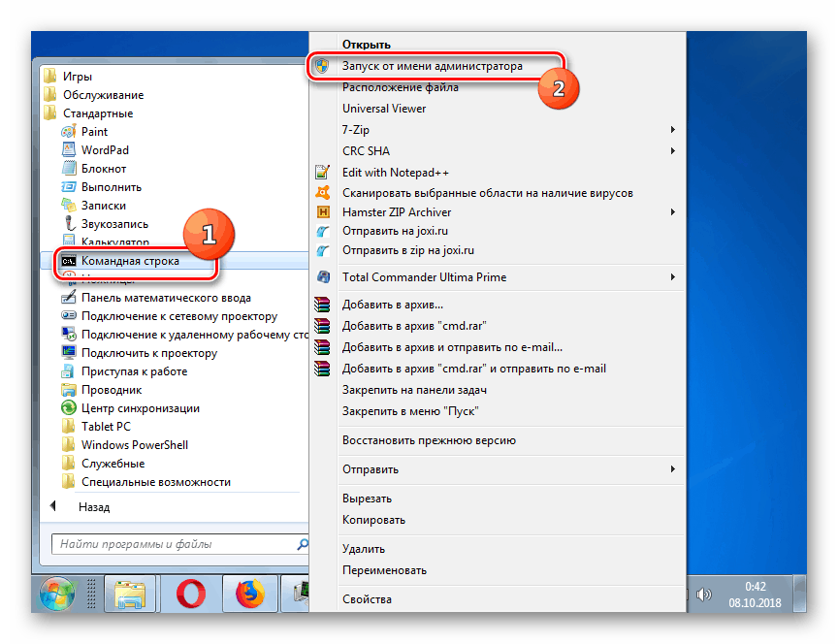Open Opera from the taskbar

point(191,594)
